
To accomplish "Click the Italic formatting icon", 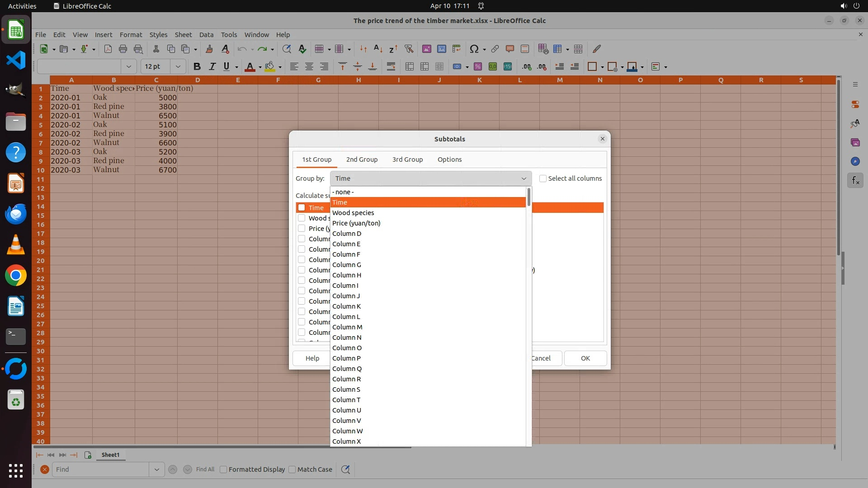I will coord(212,67).
